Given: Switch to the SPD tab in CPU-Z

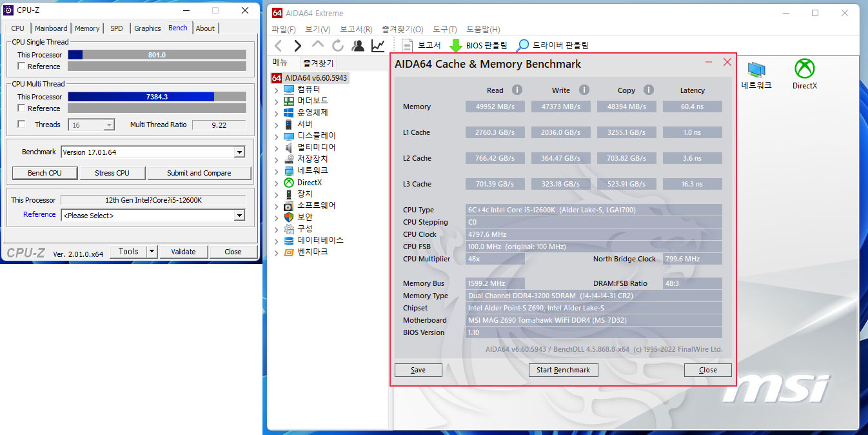Looking at the screenshot, I should point(117,28).
